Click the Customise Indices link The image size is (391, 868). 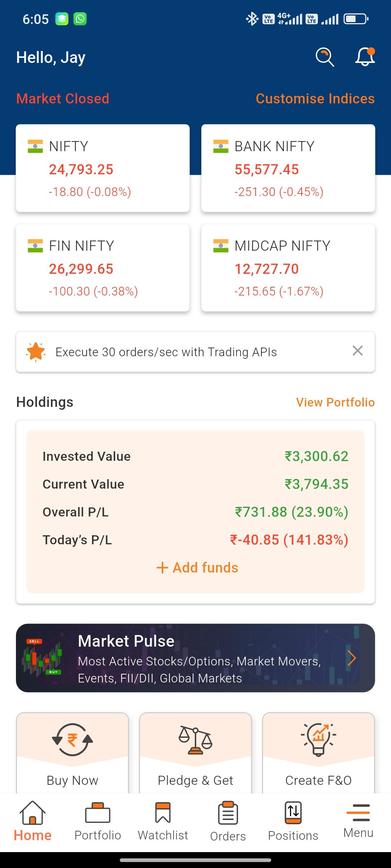click(315, 98)
